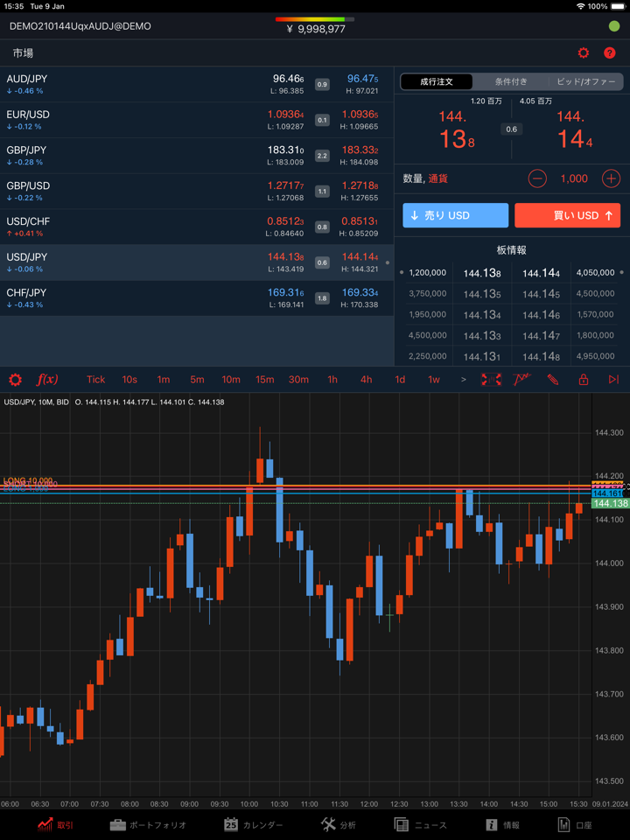Jump to latest candle with skip icon
The width and height of the screenshot is (630, 840).
[x=613, y=380]
